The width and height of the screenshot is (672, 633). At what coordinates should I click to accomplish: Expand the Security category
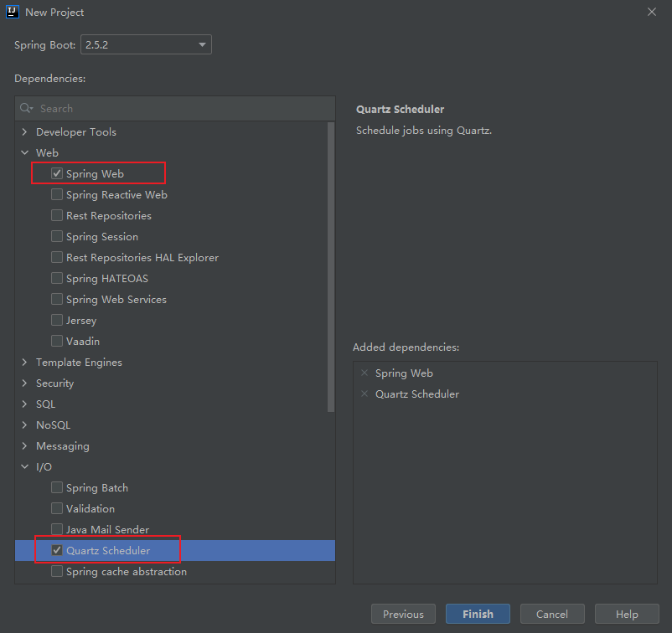click(24, 383)
